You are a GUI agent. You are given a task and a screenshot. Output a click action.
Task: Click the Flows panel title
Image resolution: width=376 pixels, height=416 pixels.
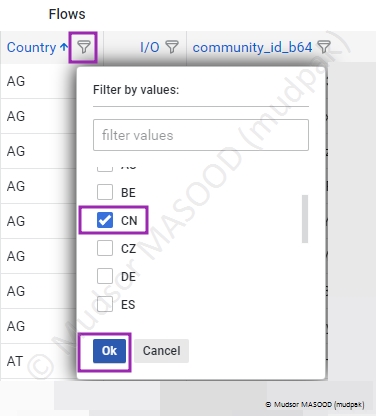coord(67,14)
